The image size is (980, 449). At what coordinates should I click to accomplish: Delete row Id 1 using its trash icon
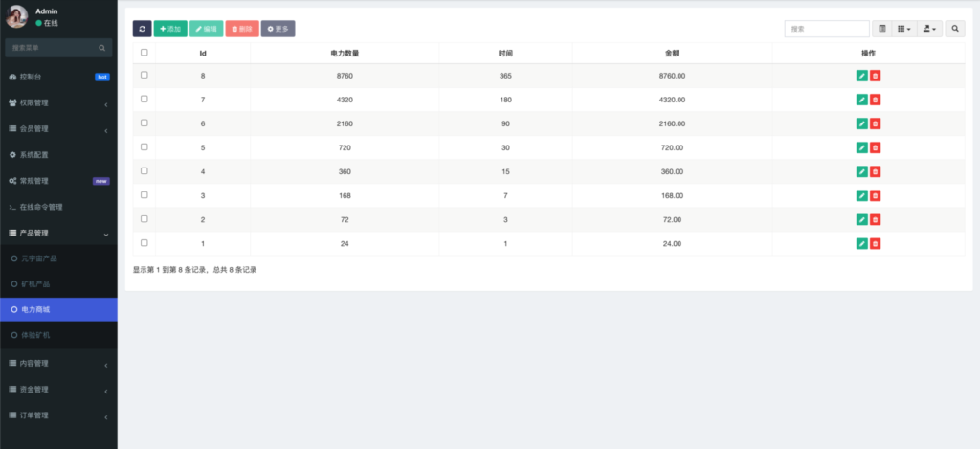coord(876,243)
